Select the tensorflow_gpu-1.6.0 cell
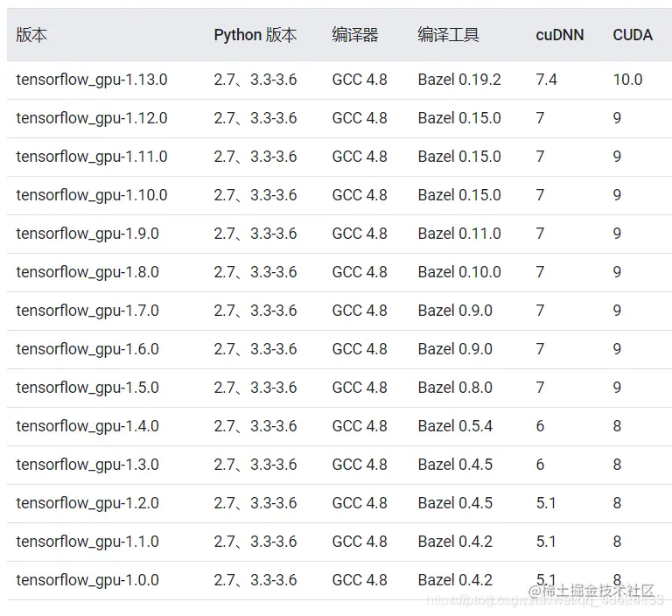Screen dimensions: 672x616 [87, 350]
